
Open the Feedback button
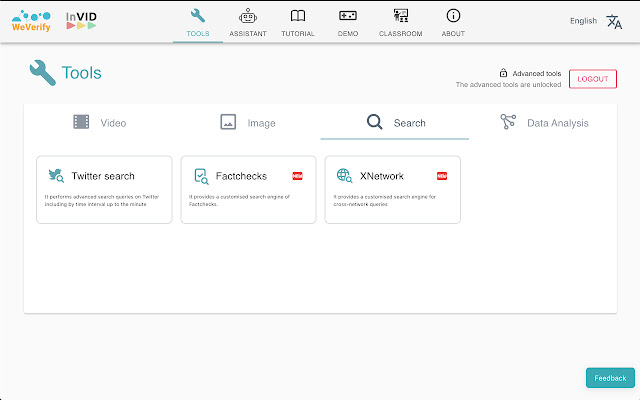pyautogui.click(x=610, y=378)
